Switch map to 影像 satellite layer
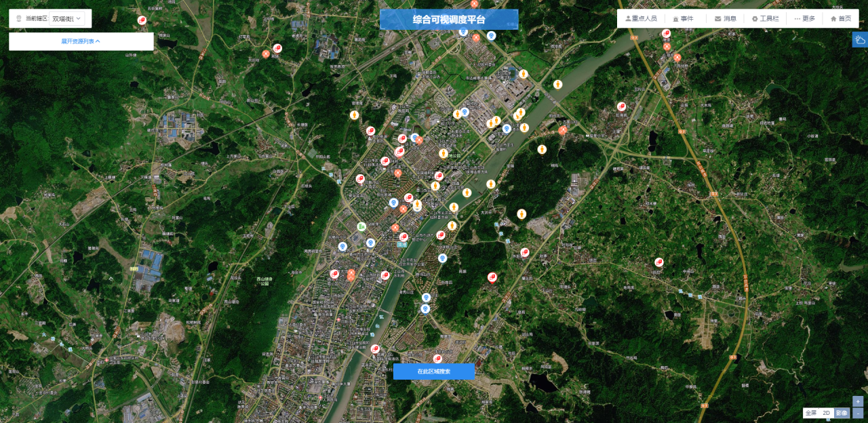The height and width of the screenshot is (423, 868). (x=841, y=413)
